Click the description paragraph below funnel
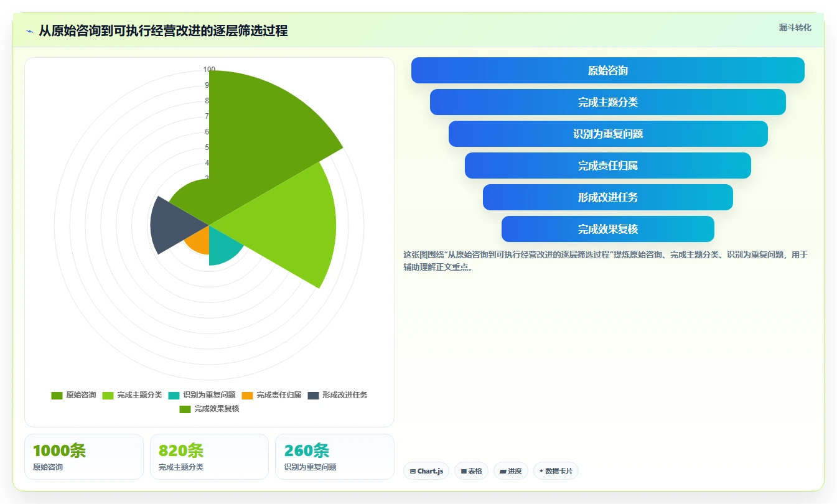Viewport: 837px width, 504px height. (x=606, y=261)
